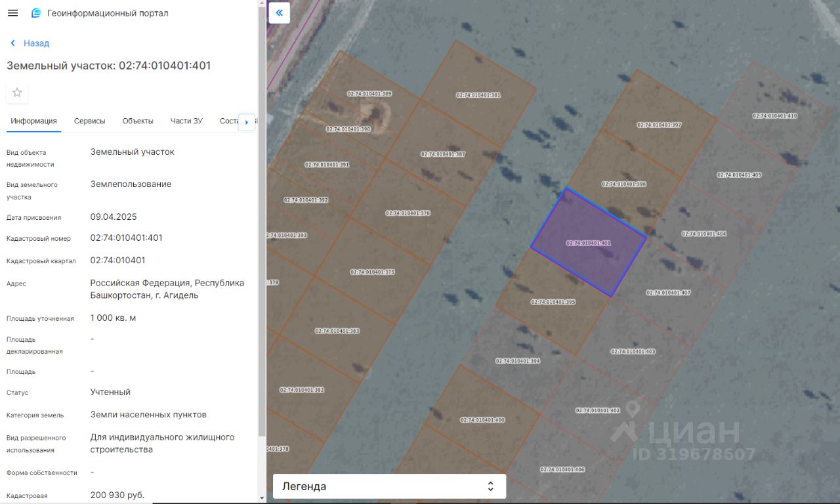Select parcel 02:74:010401:392 on map

306,200
